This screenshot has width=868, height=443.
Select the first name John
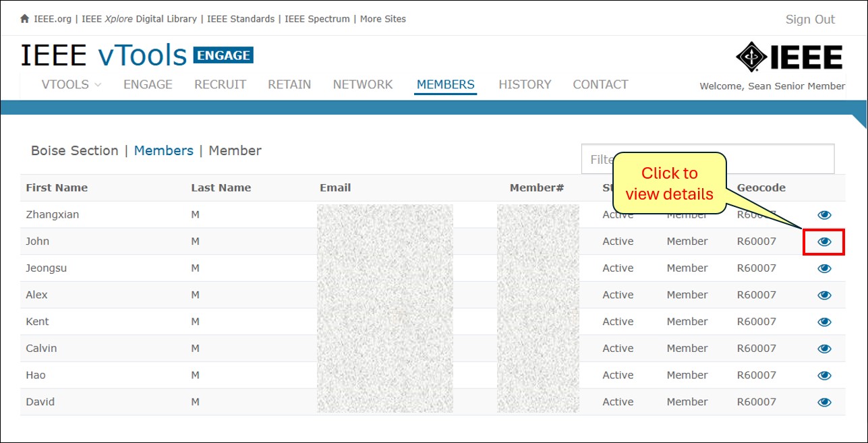pyautogui.click(x=38, y=241)
